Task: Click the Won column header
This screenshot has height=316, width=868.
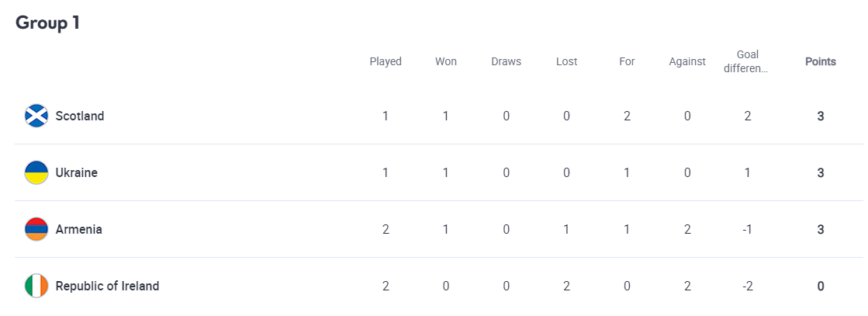Action: (446, 61)
